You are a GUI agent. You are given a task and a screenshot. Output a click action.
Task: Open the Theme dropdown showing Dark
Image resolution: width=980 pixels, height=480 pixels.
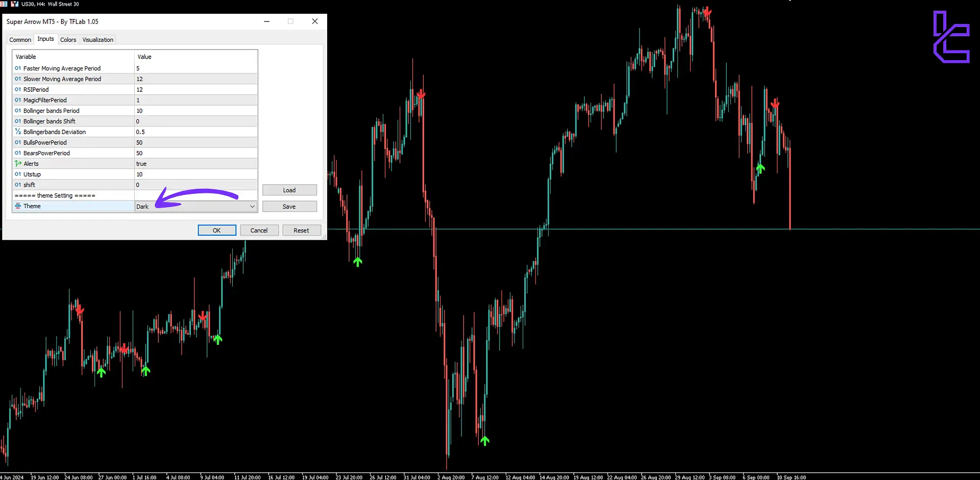pyautogui.click(x=194, y=206)
